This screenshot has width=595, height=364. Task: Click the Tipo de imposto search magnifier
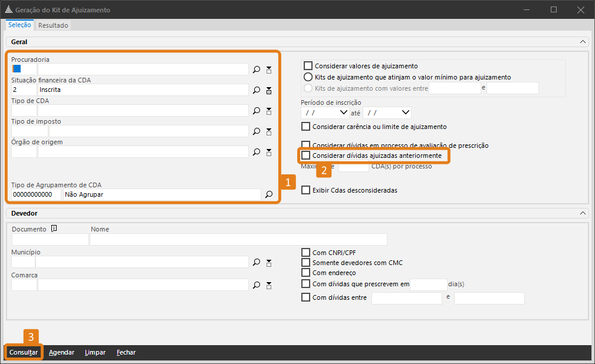257,131
